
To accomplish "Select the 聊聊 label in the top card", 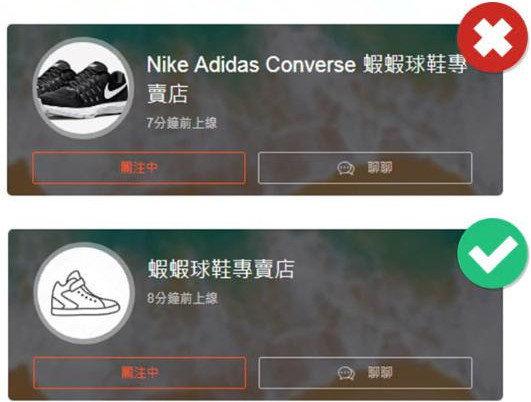I will [380, 168].
